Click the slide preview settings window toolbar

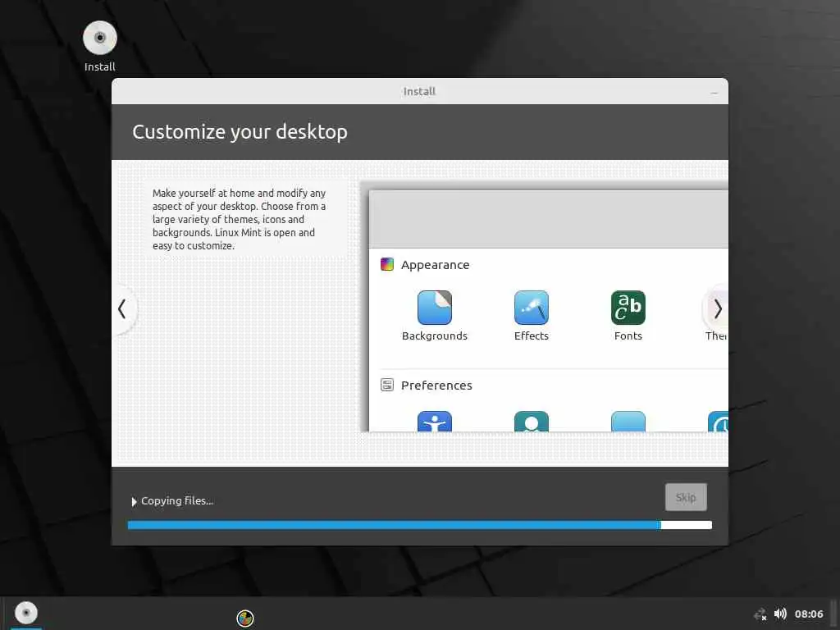(549, 219)
